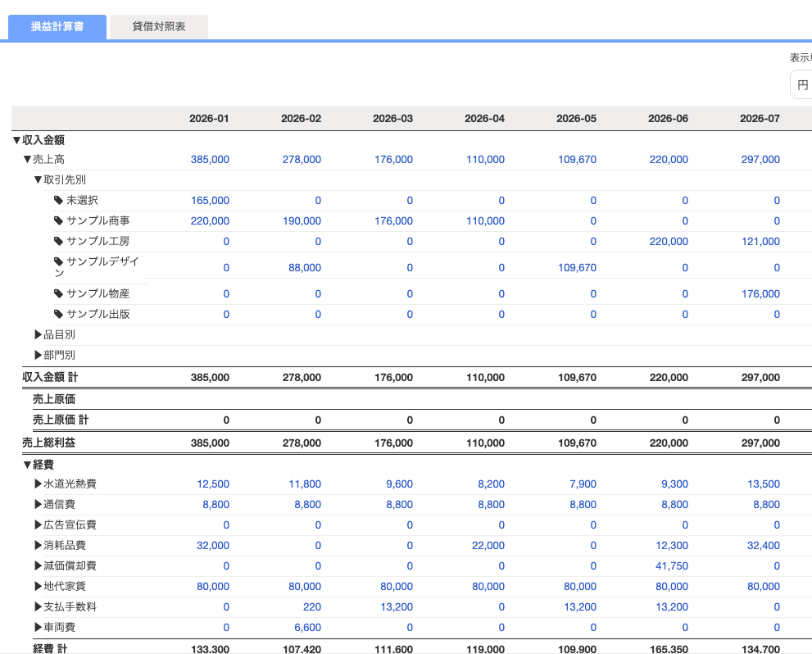Open the 円 display unit dropdown
The width and height of the screenshot is (812, 654).
(801, 85)
